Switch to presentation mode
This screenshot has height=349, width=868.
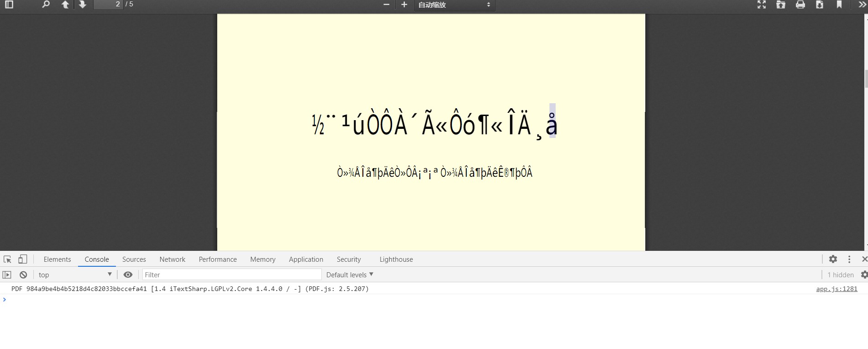[762, 5]
